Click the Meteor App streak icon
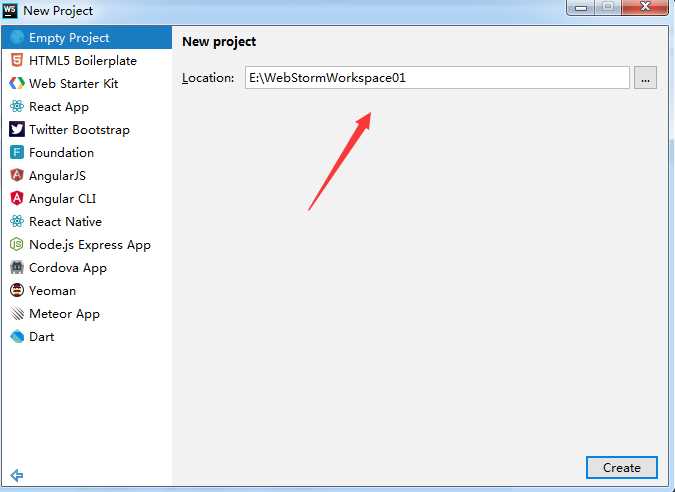Viewport: 675px width, 492px height. pos(17,313)
